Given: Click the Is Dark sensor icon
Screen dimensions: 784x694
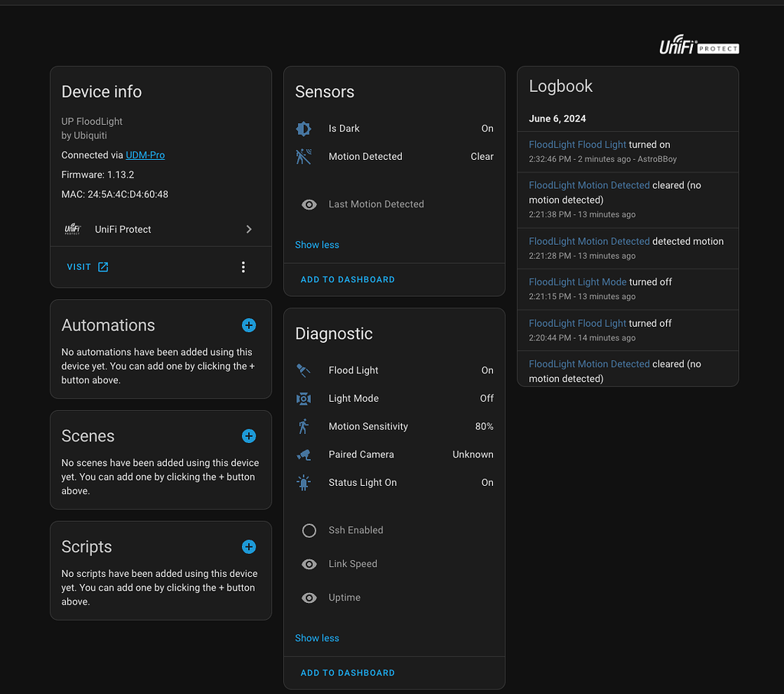Looking at the screenshot, I should point(304,129).
